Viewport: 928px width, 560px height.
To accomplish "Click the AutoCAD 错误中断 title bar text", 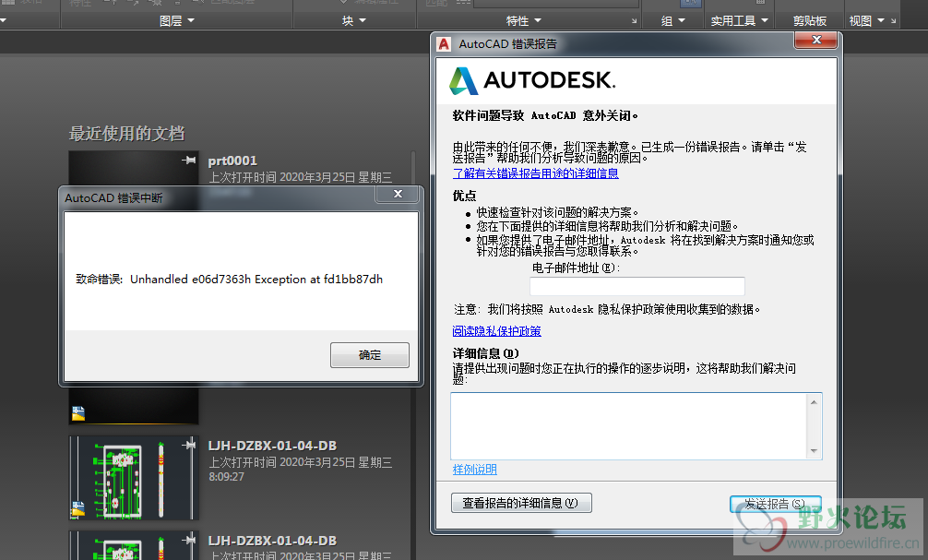I will (x=113, y=197).
